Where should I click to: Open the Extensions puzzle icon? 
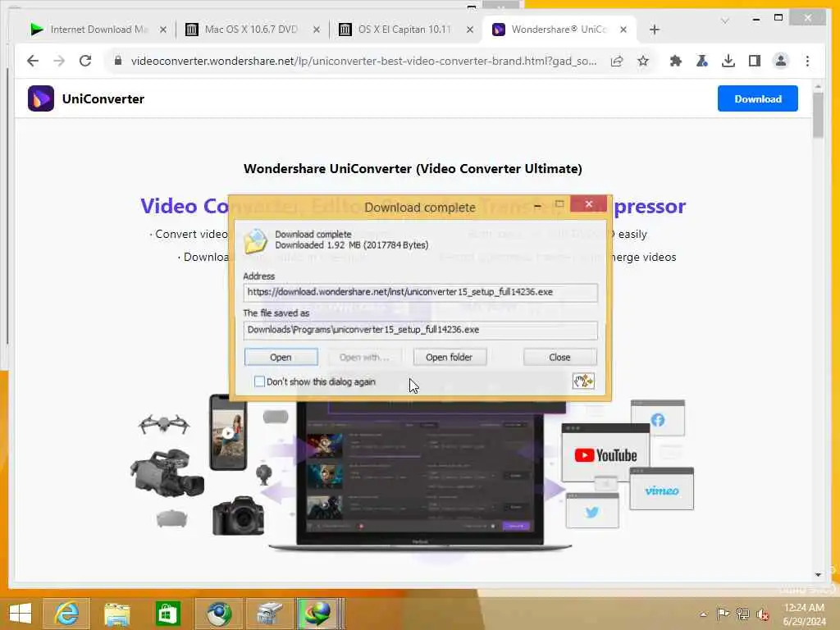tap(676, 61)
